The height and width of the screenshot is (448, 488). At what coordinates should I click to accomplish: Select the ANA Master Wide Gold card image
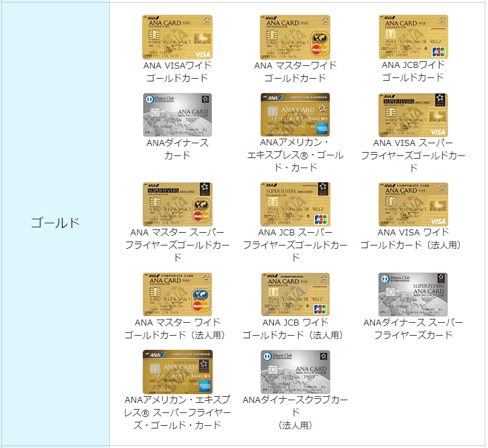point(295,37)
